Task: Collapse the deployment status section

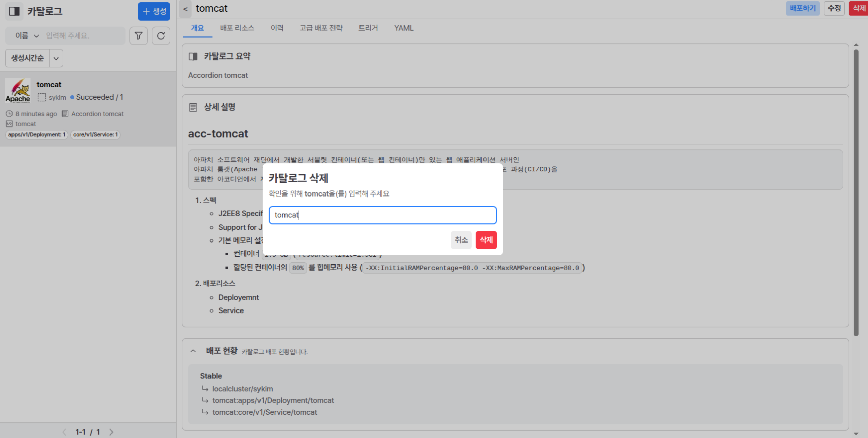Action: [x=193, y=351]
